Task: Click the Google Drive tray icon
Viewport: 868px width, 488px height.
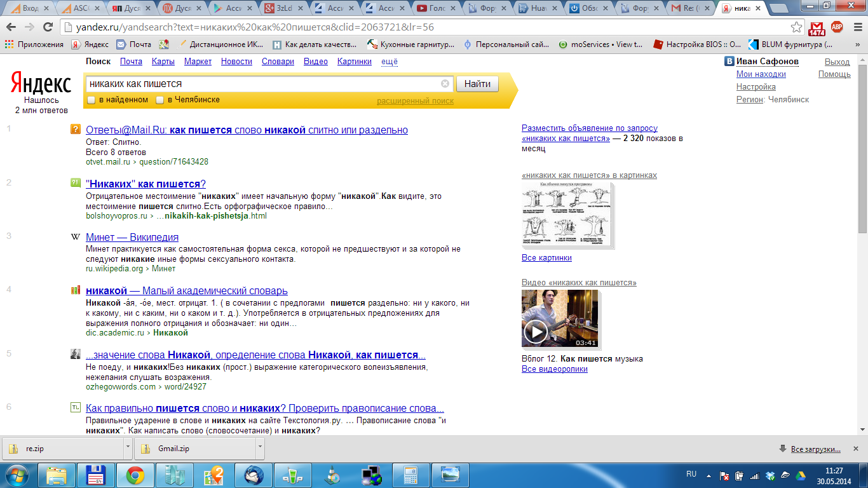Action: pos(801,475)
